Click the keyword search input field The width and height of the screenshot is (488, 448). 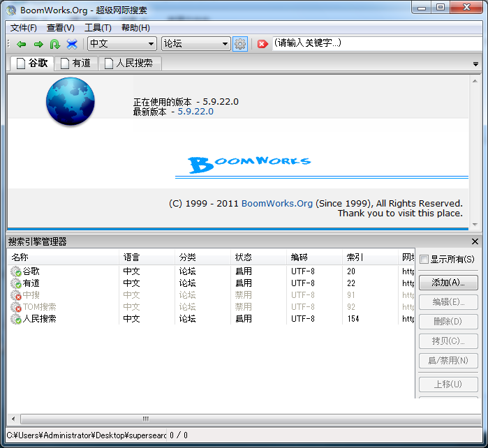pyautogui.click(x=377, y=43)
